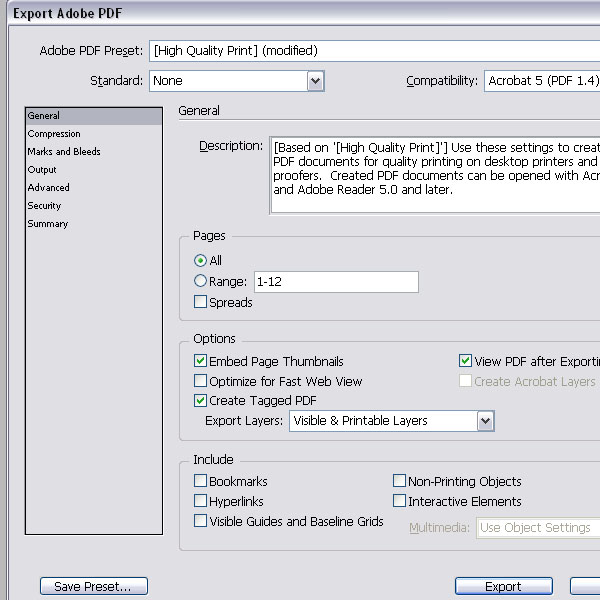Select General in the category list
600x600 pixels.
pyautogui.click(x=94, y=116)
